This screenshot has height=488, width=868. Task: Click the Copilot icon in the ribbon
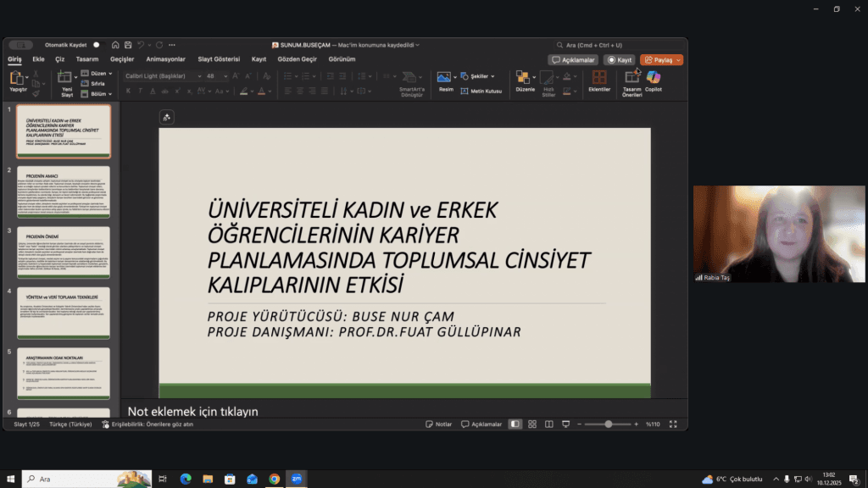pyautogui.click(x=654, y=79)
